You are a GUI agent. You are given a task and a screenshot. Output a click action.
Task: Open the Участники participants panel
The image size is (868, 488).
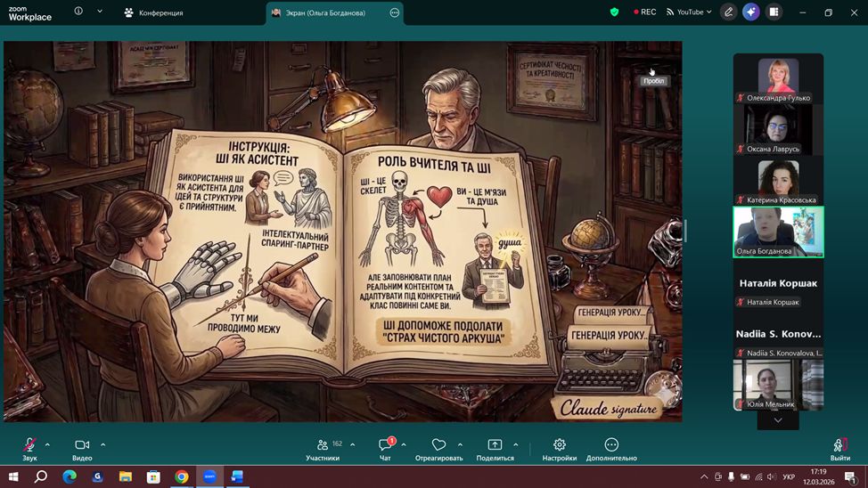323,445
